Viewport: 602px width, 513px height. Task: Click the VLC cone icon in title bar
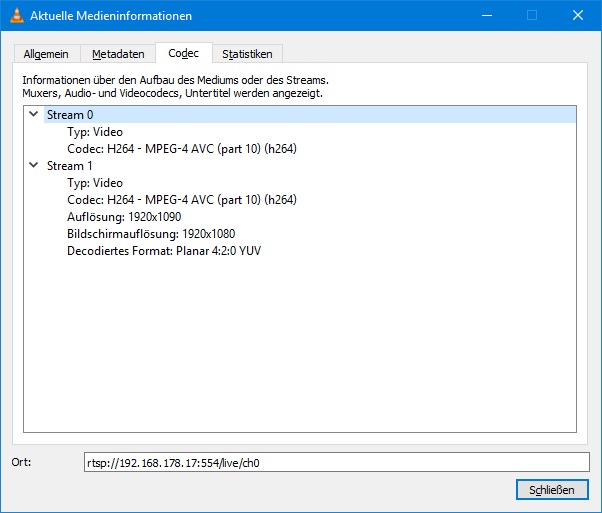point(15,16)
